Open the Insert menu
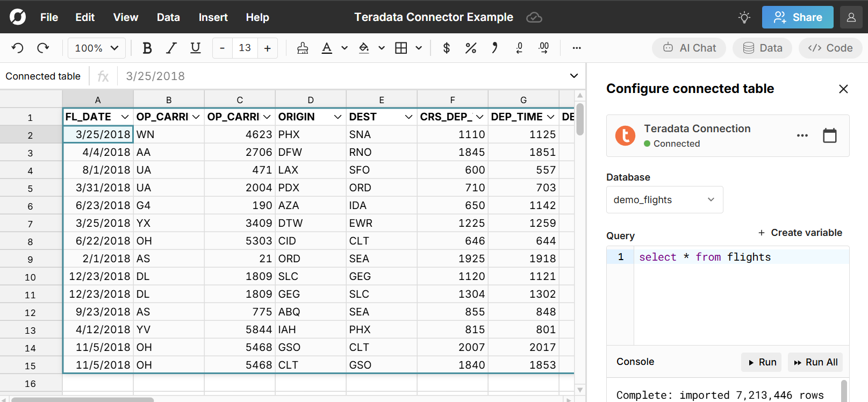 tap(213, 17)
